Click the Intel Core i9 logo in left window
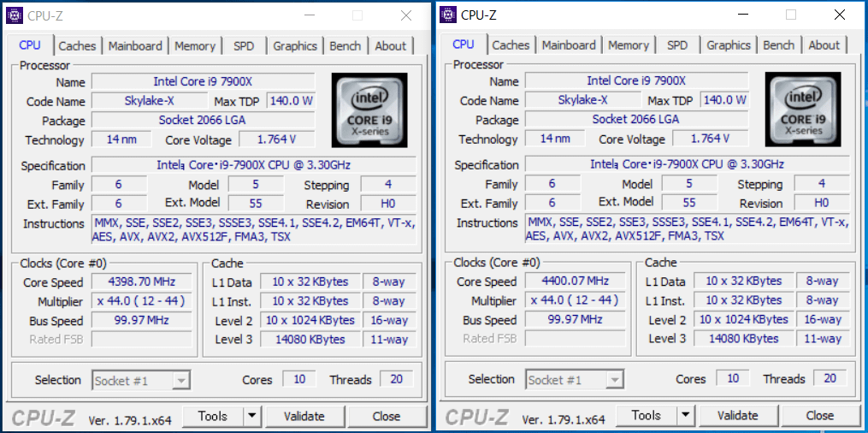Viewport: 868px width, 433px height. (x=369, y=110)
